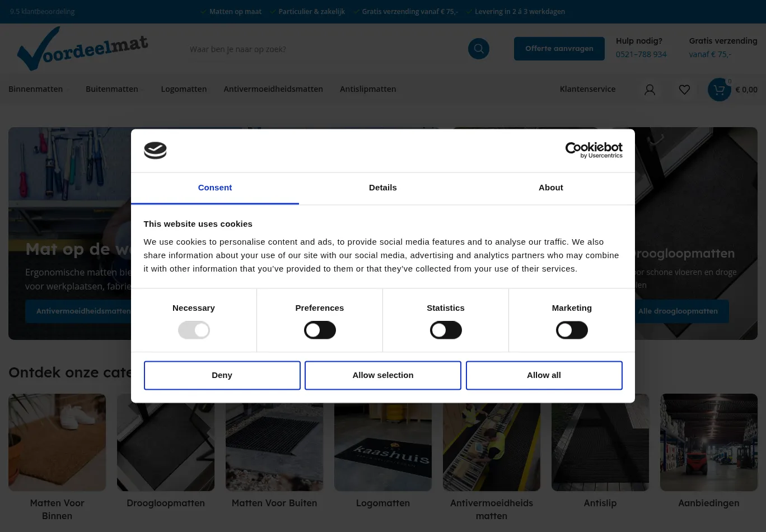The image size is (766, 532).
Task: Click the Cookiebot logo
Action: 594,150
